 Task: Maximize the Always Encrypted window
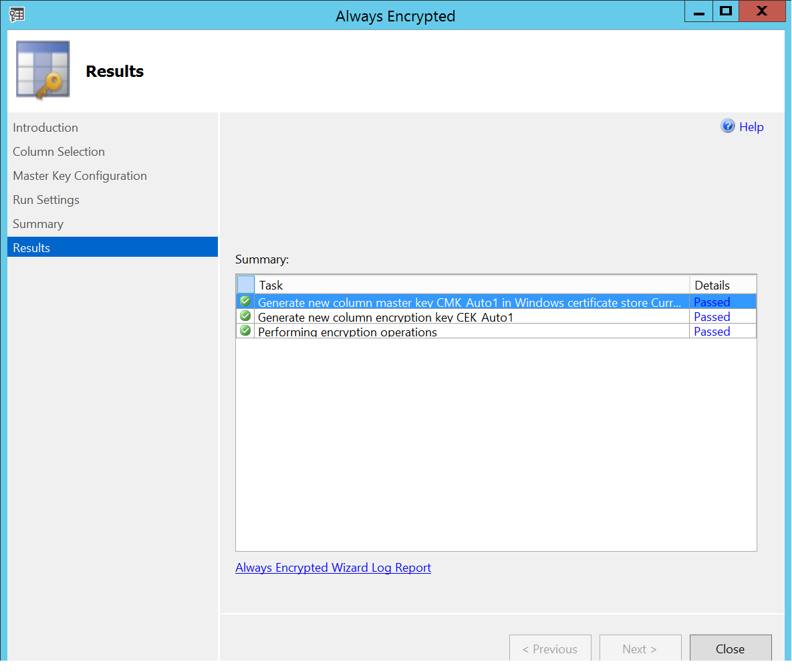[x=725, y=11]
